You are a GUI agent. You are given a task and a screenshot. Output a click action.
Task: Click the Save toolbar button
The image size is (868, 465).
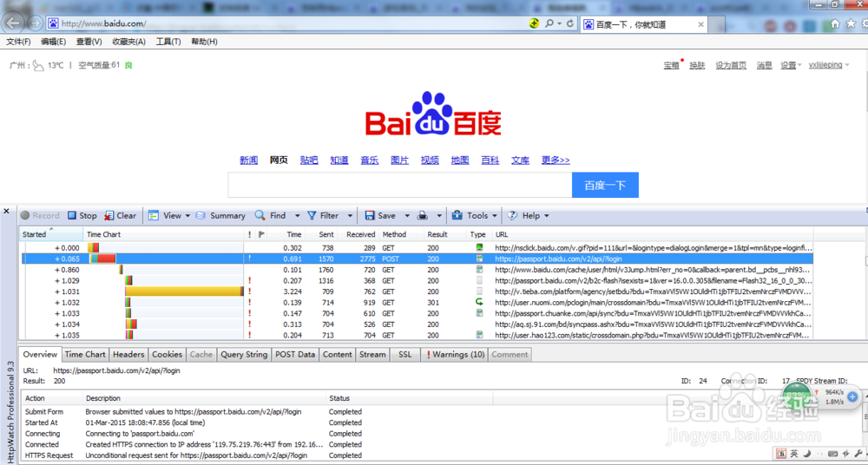coord(380,215)
